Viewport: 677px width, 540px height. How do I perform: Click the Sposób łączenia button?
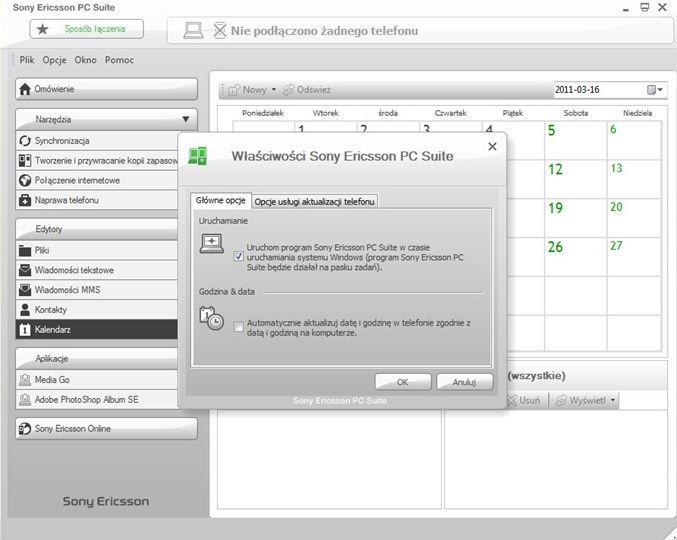pos(87,29)
